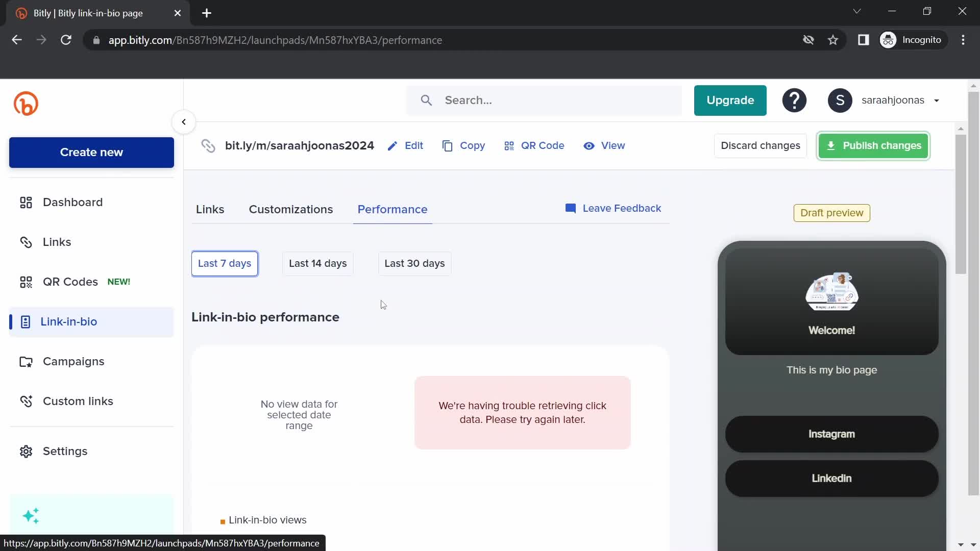Click the Leave Feedback link
The height and width of the screenshot is (551, 980).
(x=613, y=208)
